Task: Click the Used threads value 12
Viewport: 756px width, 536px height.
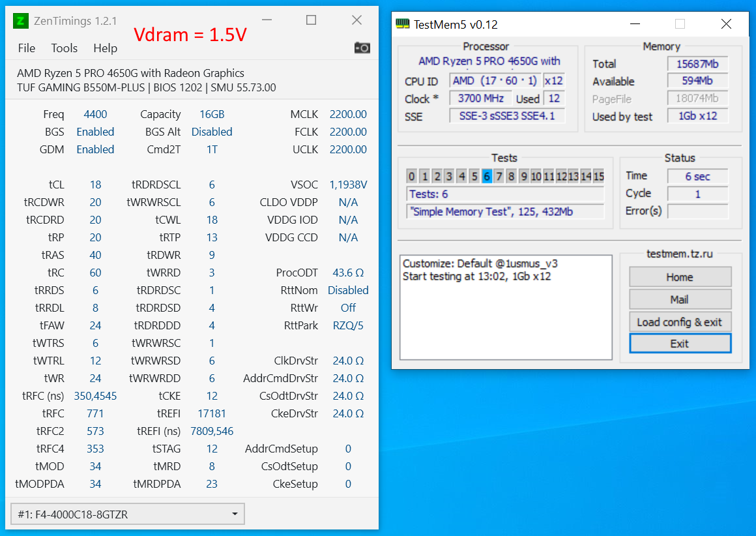Action: [554, 98]
